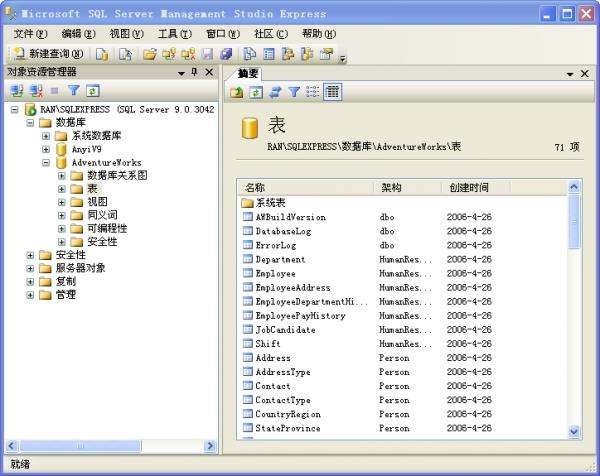Open the 社区 menu
Screen dimensions: 600x476
point(271,34)
